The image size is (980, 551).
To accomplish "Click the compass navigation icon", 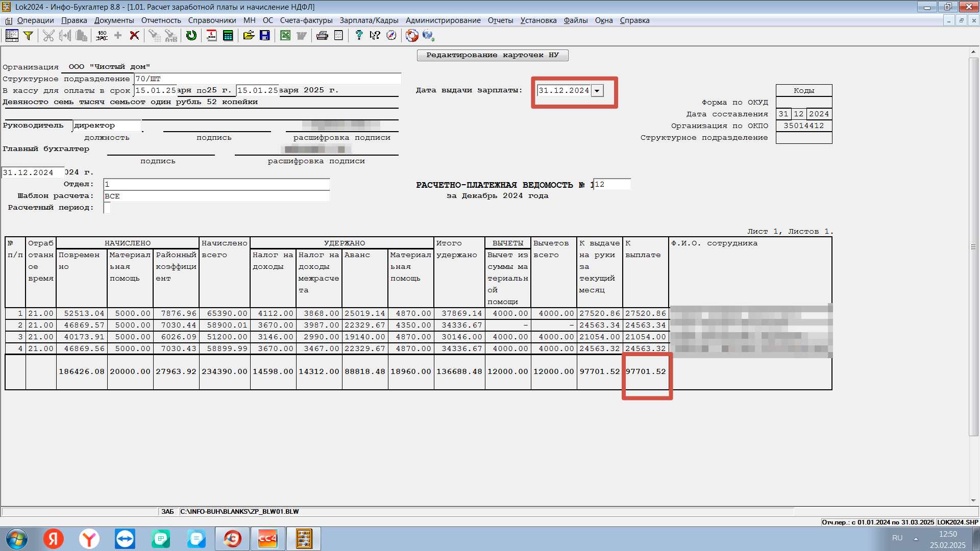I will pyautogui.click(x=391, y=35).
